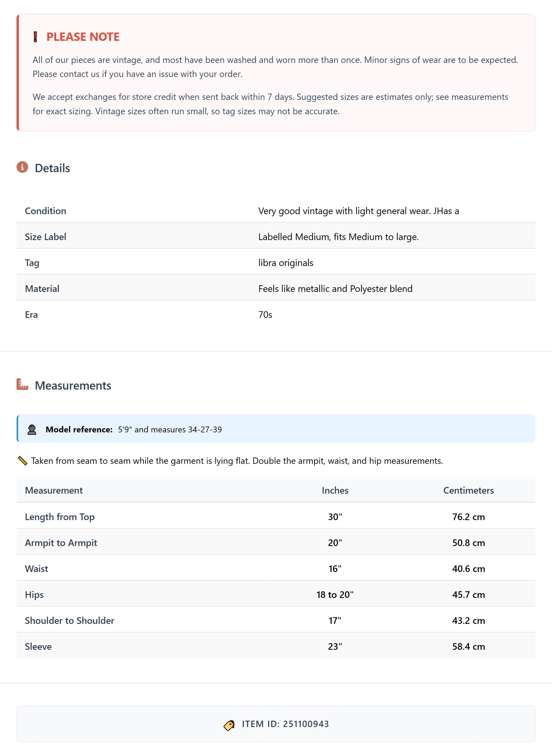Viewport: 552px width, 756px height.
Task: Click the Sleeve 58.4 cm value
Action: [468, 647]
